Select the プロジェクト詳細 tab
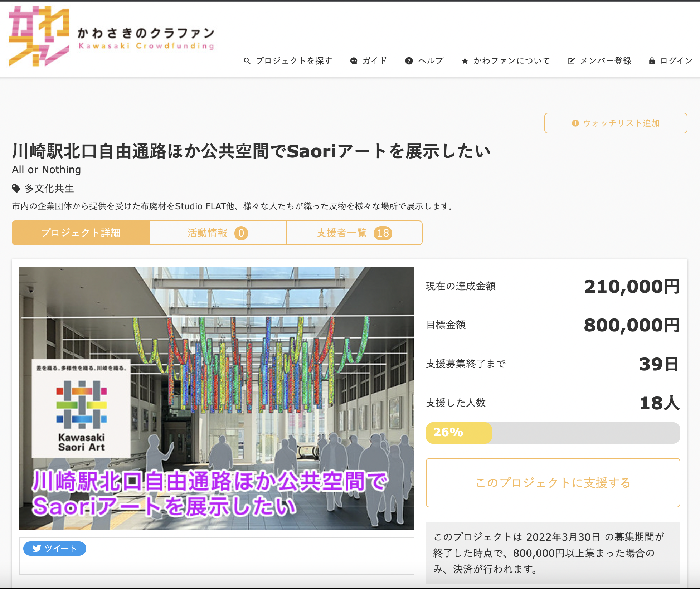700x589 pixels. 81,233
